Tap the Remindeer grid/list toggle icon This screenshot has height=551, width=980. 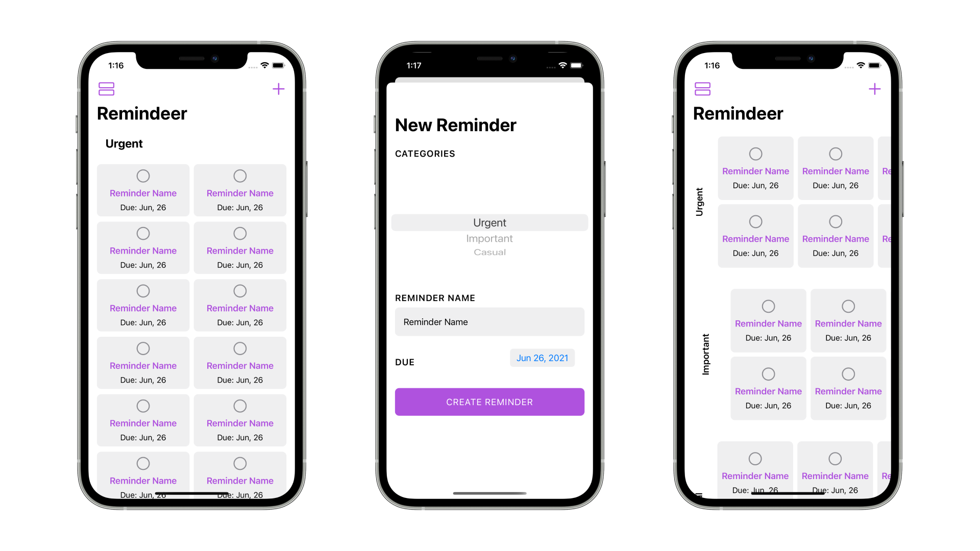107,88
